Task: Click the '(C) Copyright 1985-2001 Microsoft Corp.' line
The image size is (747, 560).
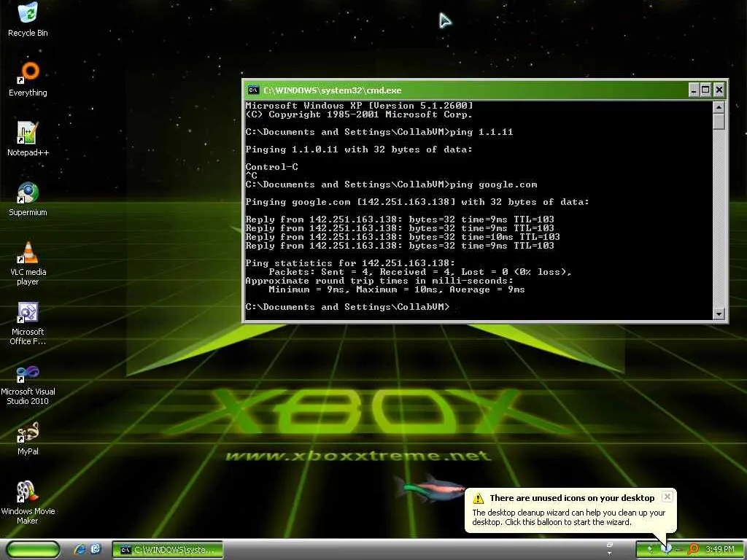Action: point(359,114)
